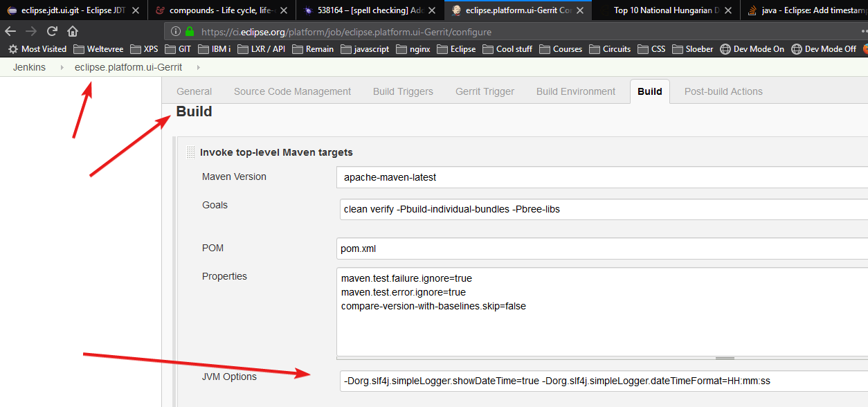Viewport: 868px width, 407px height.
Task: Click the Dev Mode On bookmark
Action: click(x=752, y=49)
